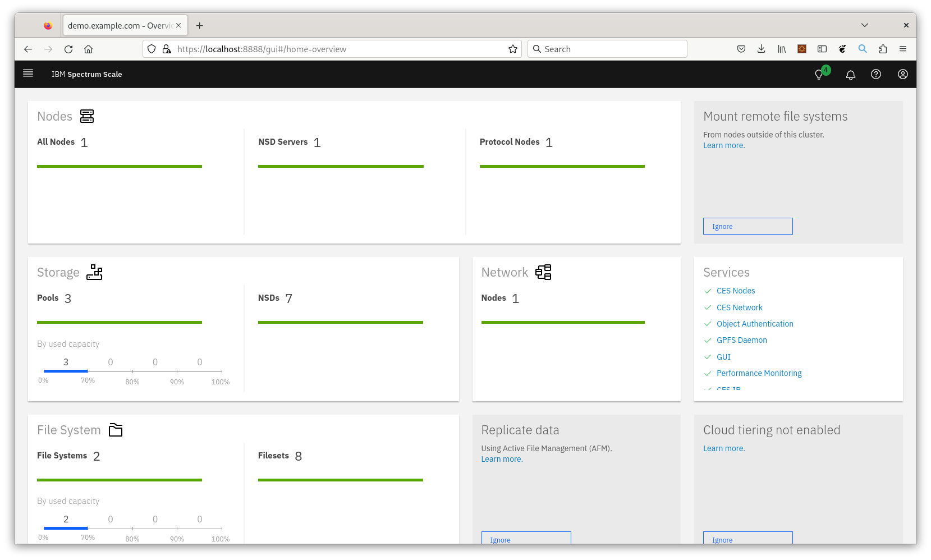The height and width of the screenshot is (560, 931).
Task: Show site lock information icon
Action: tap(167, 49)
